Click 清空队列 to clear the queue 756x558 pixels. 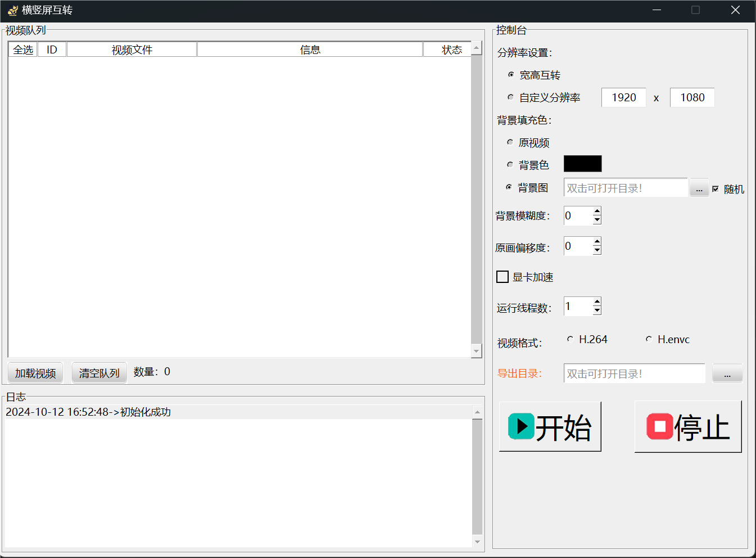tap(99, 373)
